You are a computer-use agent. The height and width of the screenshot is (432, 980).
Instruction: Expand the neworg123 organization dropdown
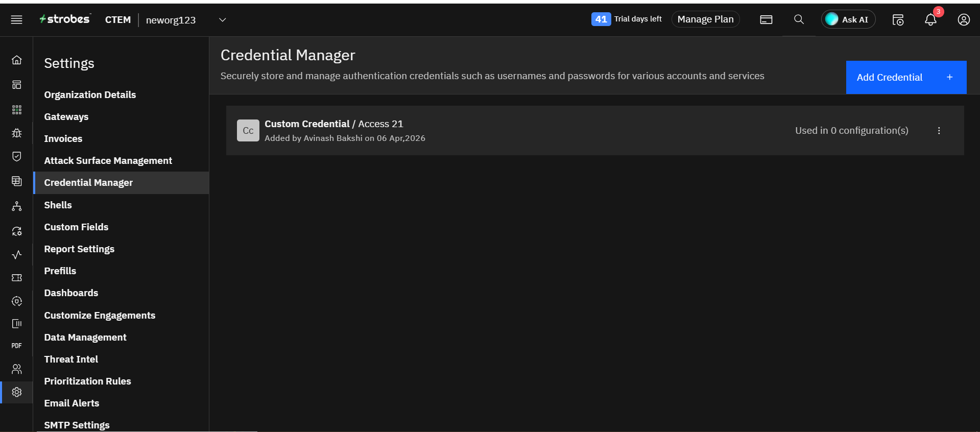tap(222, 20)
